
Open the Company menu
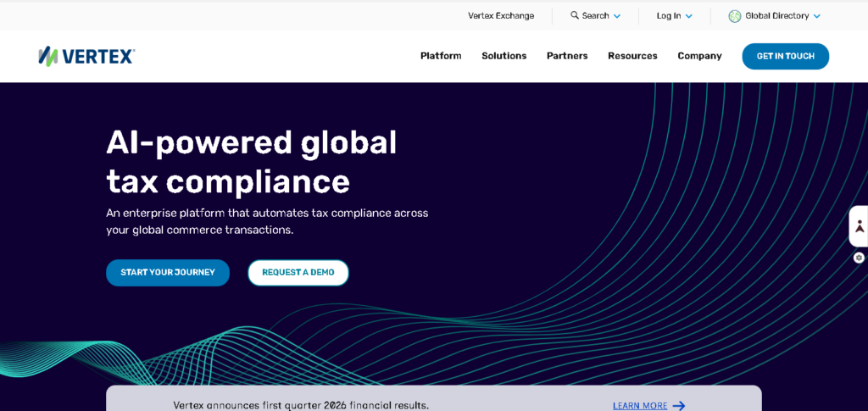(699, 56)
